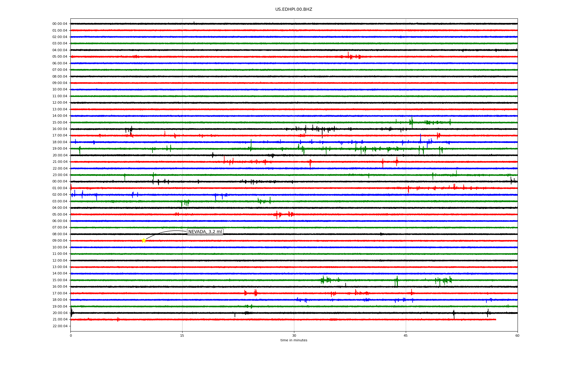The width and height of the screenshot is (588, 368).
Task: Click the yellow star earthquake marker
Action: [x=144, y=240]
